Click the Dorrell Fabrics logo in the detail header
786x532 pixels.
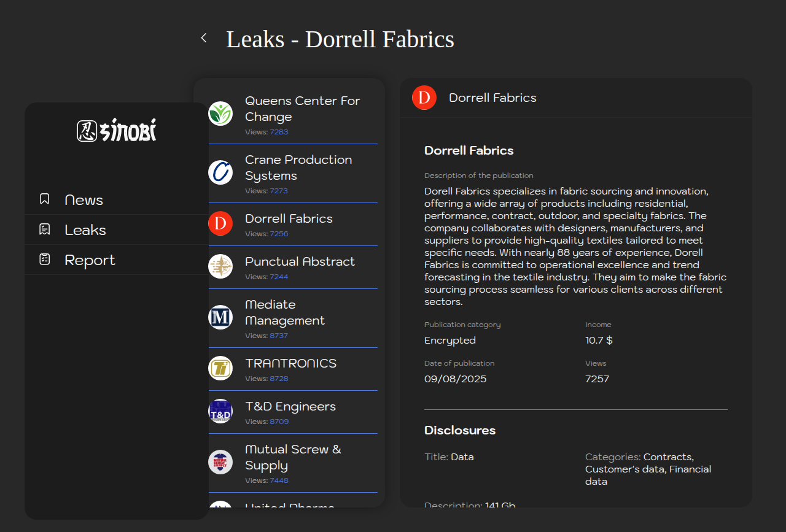coord(424,98)
